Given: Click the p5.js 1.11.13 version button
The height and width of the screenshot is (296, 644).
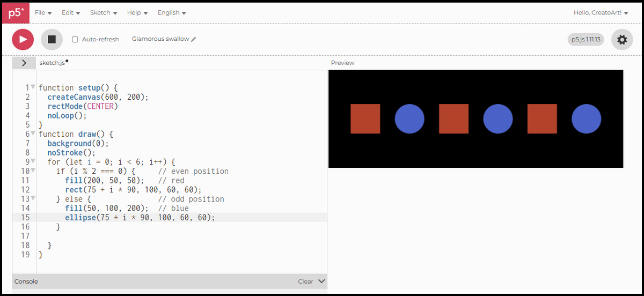Looking at the screenshot, I should 586,39.
